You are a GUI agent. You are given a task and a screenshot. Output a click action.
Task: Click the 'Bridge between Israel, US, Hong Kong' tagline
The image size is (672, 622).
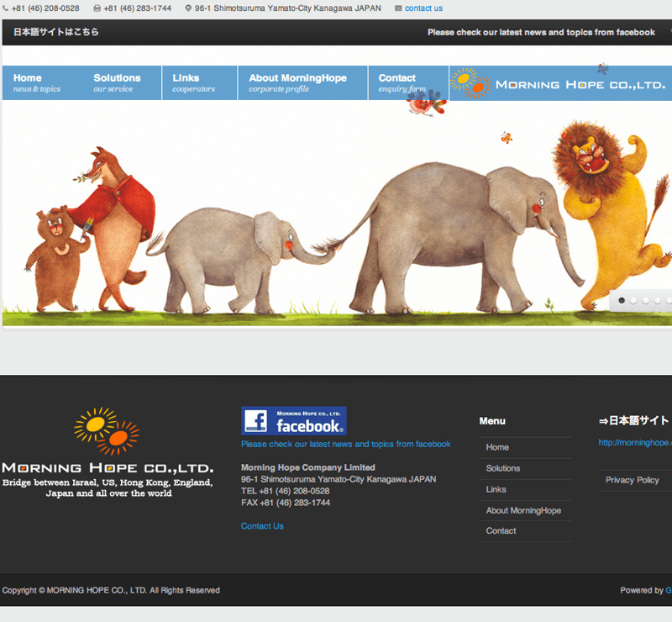point(108,488)
